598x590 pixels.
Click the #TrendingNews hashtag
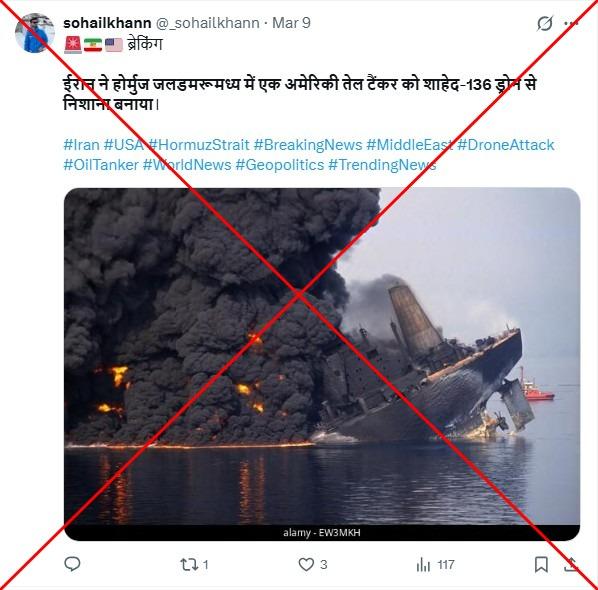pyautogui.click(x=382, y=165)
